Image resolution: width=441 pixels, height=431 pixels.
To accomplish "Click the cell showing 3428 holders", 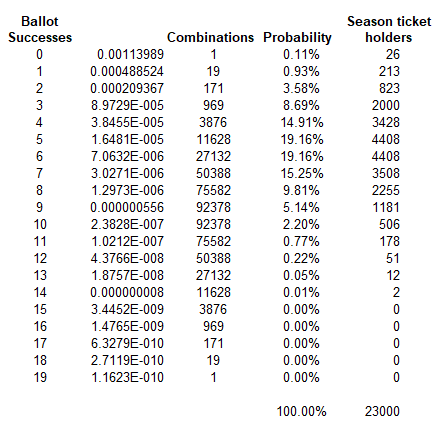I will click(386, 122).
